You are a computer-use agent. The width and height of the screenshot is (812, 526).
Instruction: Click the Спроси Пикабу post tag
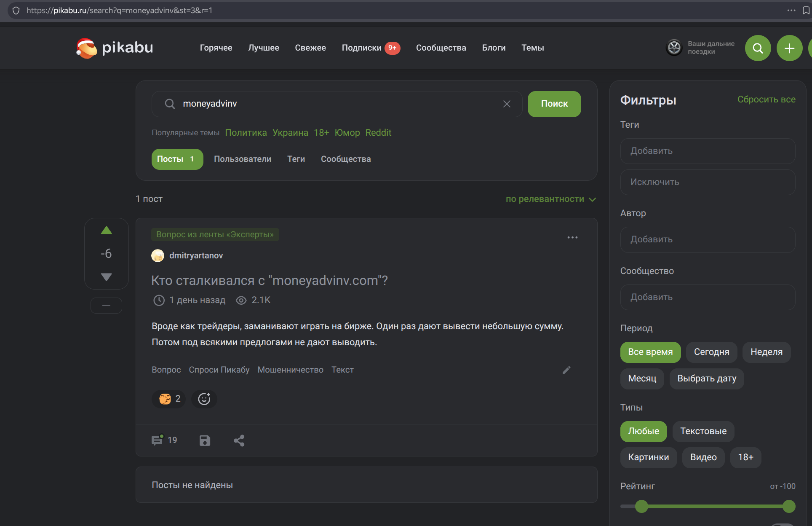[219, 370]
